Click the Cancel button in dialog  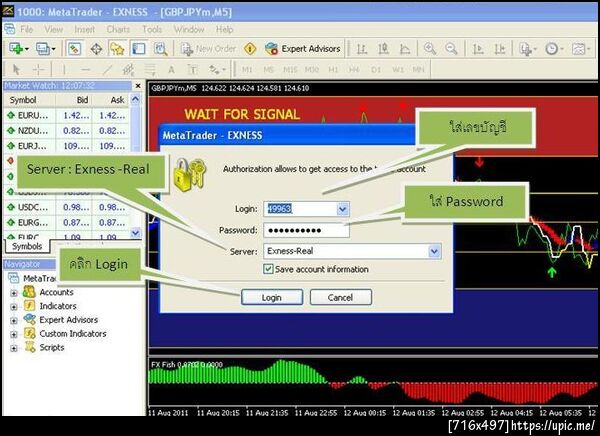pos(340,297)
